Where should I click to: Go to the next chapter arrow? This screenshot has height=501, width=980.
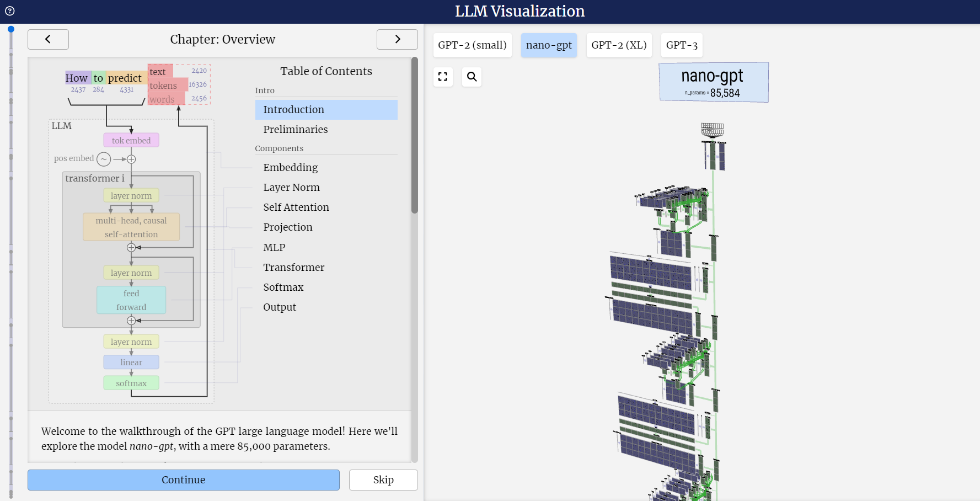397,39
